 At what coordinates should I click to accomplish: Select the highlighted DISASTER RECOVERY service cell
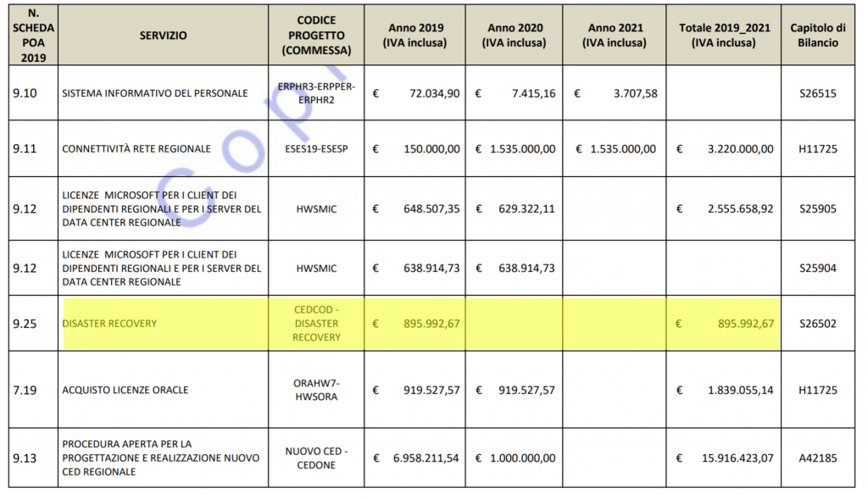pyautogui.click(x=110, y=324)
